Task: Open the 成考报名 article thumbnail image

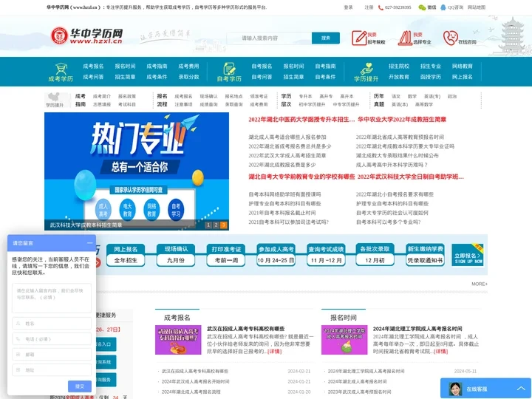Action: click(x=178, y=340)
